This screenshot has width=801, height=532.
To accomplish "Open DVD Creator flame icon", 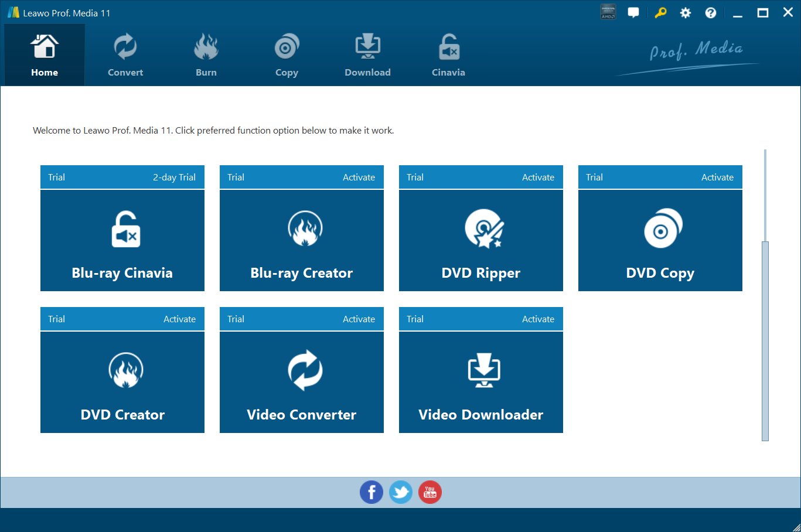I will (125, 370).
